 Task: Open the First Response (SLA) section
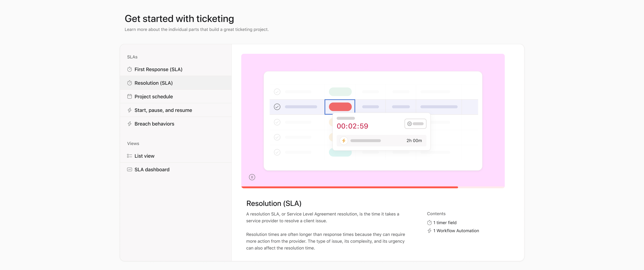[158, 69]
